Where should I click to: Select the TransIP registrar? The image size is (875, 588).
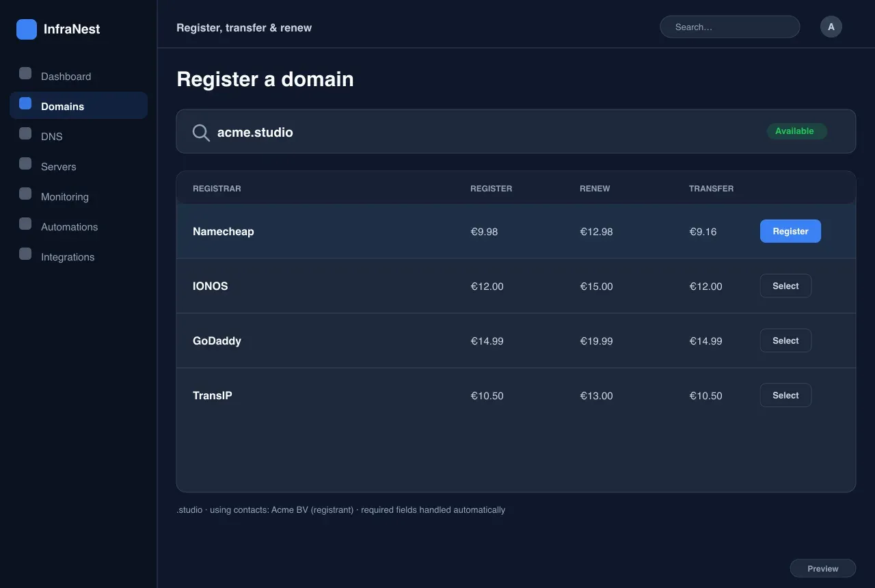(785, 395)
